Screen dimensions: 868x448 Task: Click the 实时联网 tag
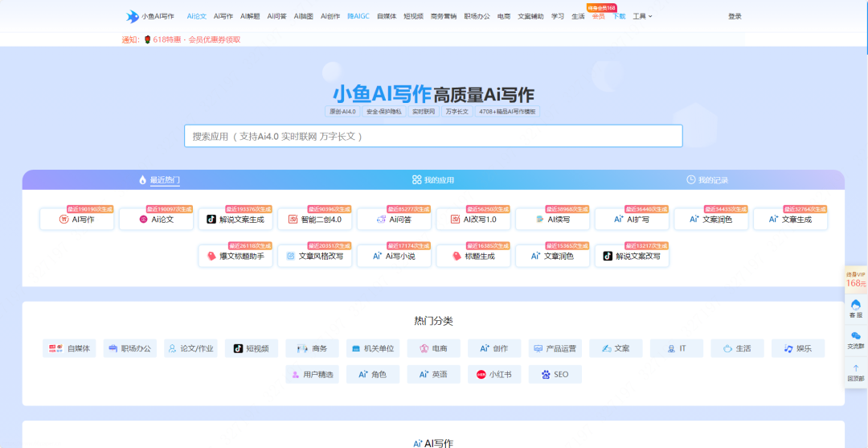pyautogui.click(x=424, y=111)
